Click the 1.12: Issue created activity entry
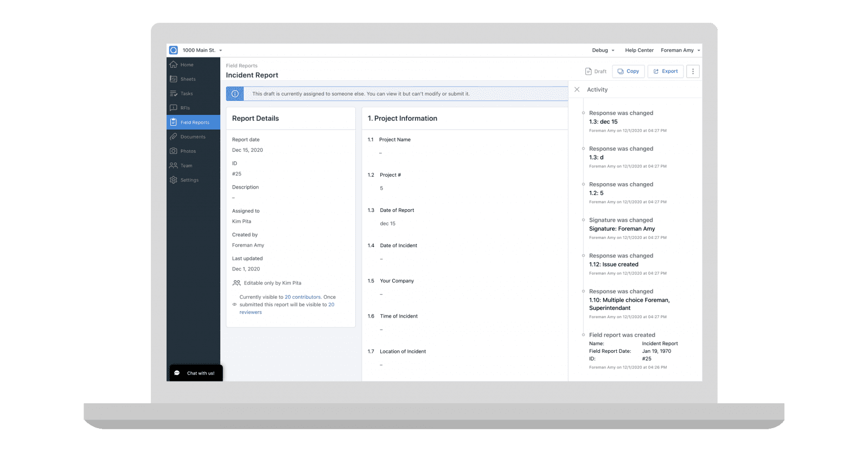The height and width of the screenshot is (452, 868). click(614, 265)
